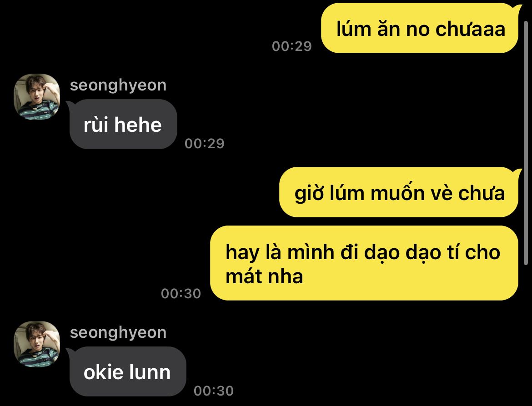Click seonghyeon username above "rùi hehe"

coord(118,85)
